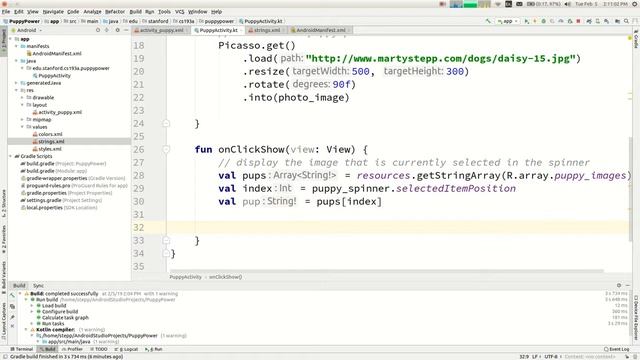Open Search Everywhere magnifier in toolbar
The image size is (640, 360).
[626, 21]
